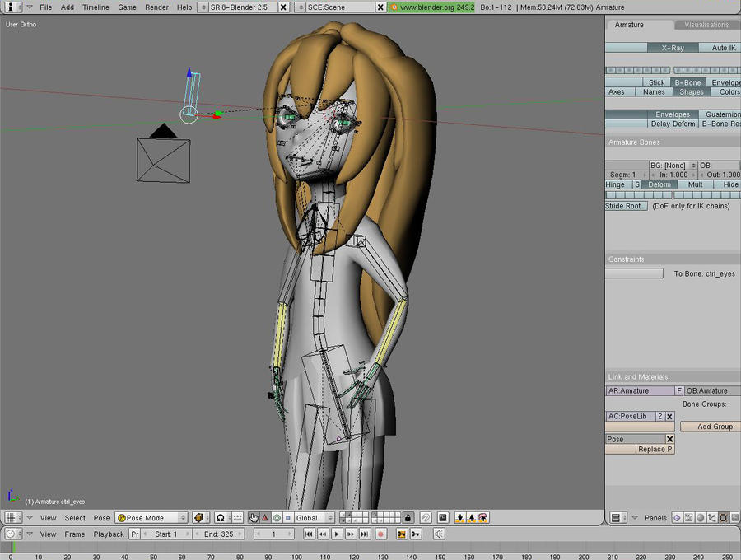Enable X-Ray display for the armature
The width and height of the screenshot is (741, 560).
tap(673, 48)
